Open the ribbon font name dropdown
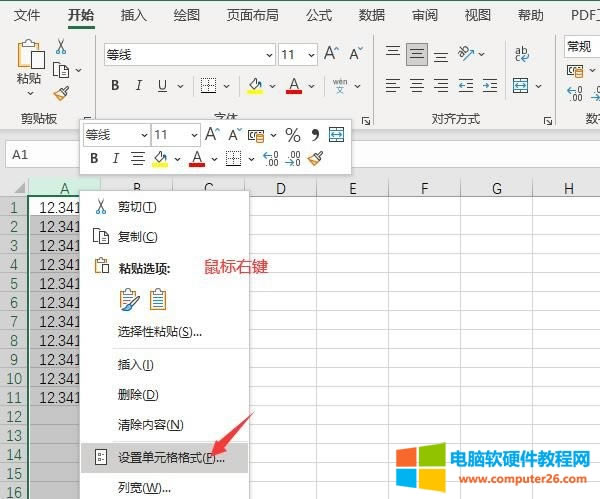The width and height of the screenshot is (600, 499). pos(269,55)
